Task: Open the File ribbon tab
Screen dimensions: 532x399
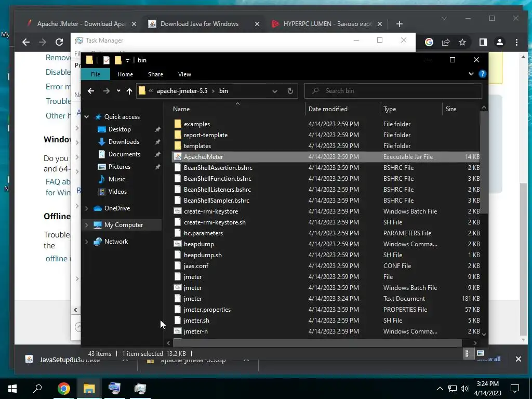Action: coord(96,74)
